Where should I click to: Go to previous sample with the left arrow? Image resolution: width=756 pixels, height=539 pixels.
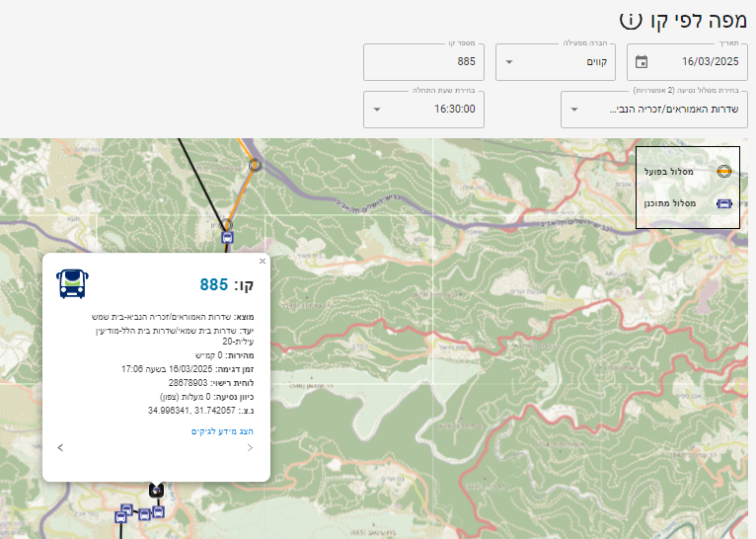click(60, 448)
